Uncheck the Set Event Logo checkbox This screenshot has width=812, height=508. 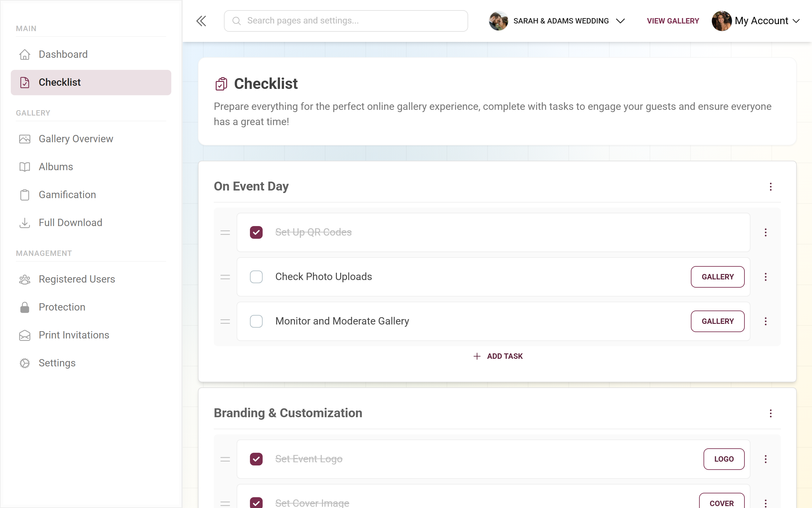(x=256, y=459)
